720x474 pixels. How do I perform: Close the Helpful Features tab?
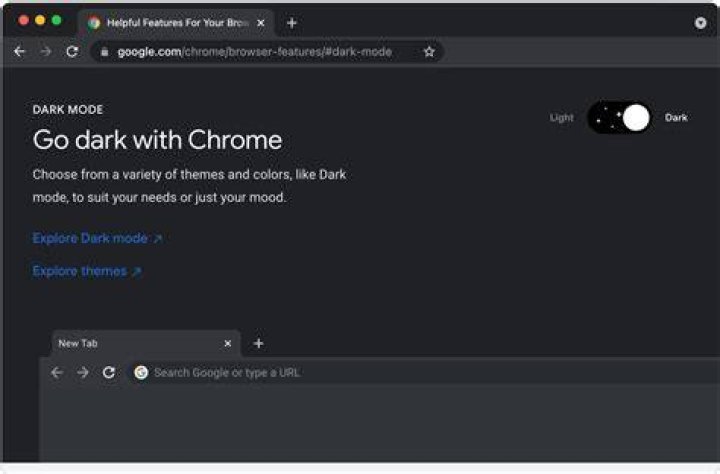[x=261, y=23]
